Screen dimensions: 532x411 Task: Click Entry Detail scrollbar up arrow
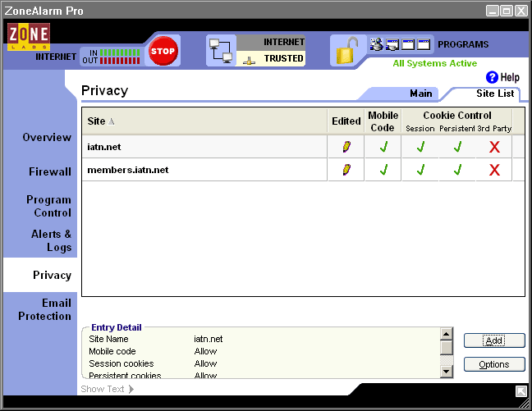click(x=446, y=334)
